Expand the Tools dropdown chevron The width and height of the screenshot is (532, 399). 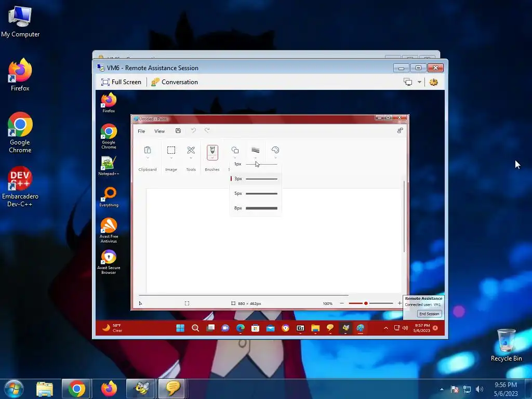coord(191,158)
